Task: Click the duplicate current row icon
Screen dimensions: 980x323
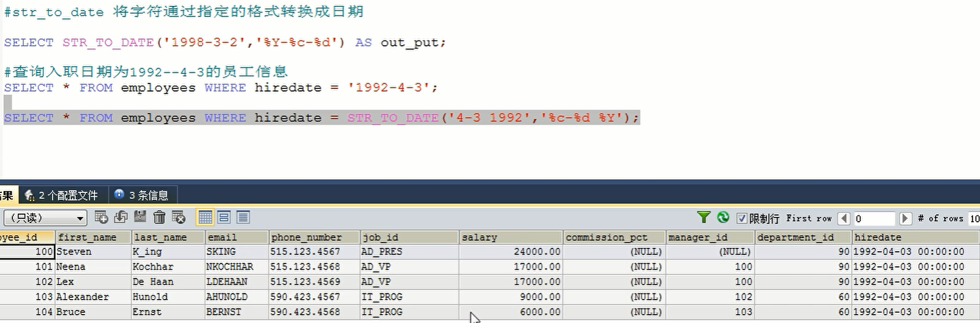Action: pyautogui.click(x=121, y=218)
